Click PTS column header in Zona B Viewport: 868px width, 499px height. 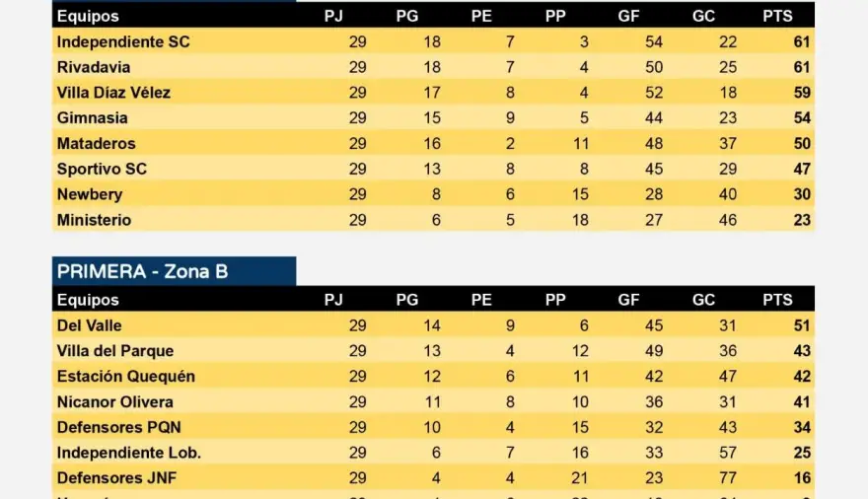coord(777,299)
